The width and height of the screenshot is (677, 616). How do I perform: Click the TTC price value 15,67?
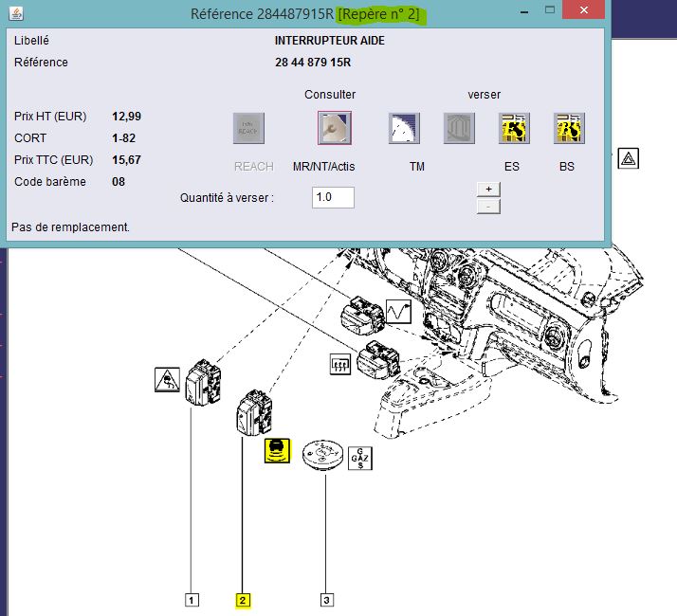pyautogui.click(x=126, y=160)
